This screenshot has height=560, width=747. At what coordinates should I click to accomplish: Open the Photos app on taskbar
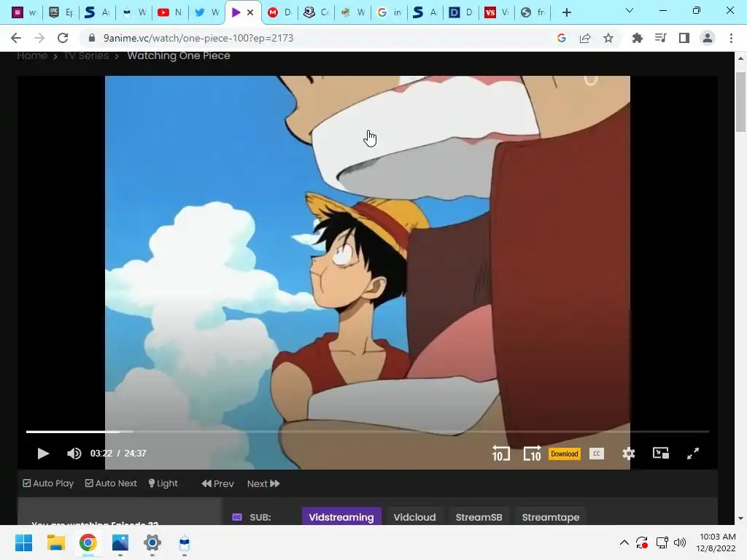[120, 542]
